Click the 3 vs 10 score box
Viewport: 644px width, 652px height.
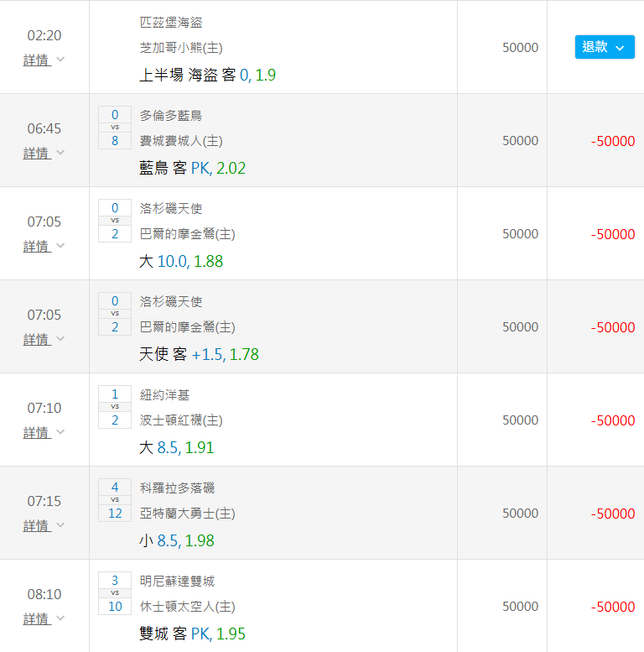click(x=115, y=593)
